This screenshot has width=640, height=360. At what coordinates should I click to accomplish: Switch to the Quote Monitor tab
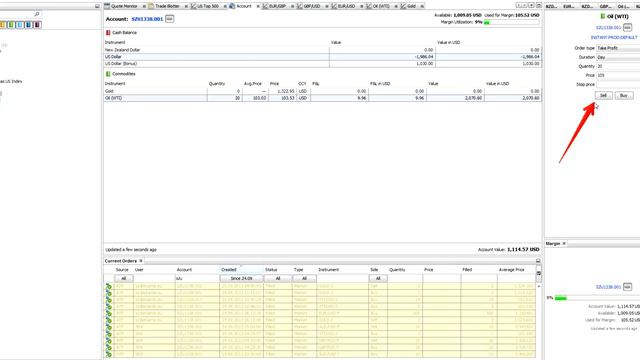point(124,6)
